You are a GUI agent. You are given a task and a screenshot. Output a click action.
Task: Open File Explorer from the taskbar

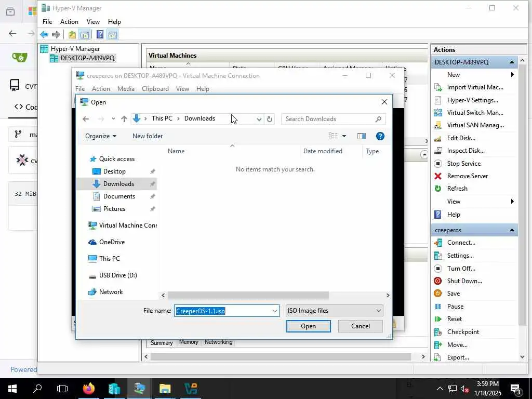point(165,389)
